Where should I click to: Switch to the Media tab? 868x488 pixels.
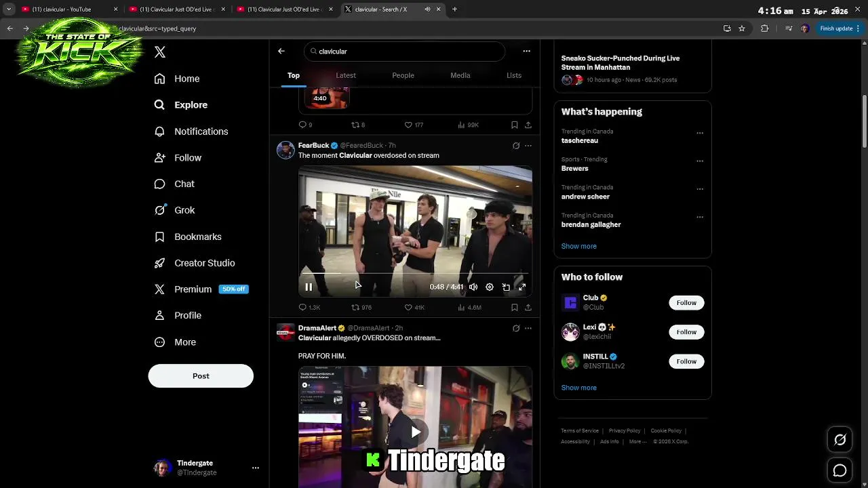tap(460, 75)
